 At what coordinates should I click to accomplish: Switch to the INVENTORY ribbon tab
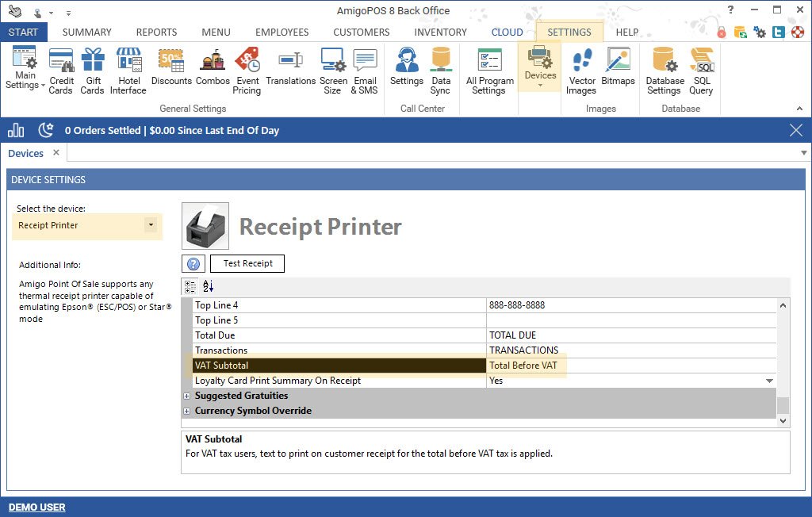[x=440, y=33]
